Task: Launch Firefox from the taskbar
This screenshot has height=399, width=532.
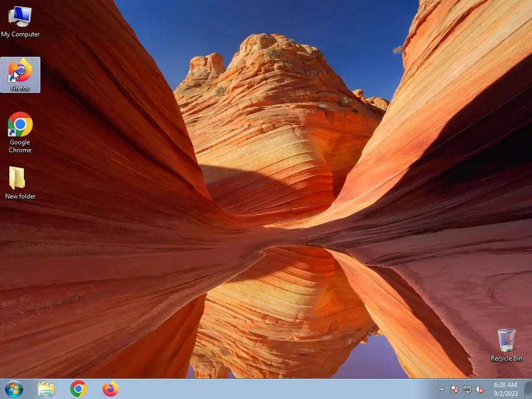Action: [111, 389]
